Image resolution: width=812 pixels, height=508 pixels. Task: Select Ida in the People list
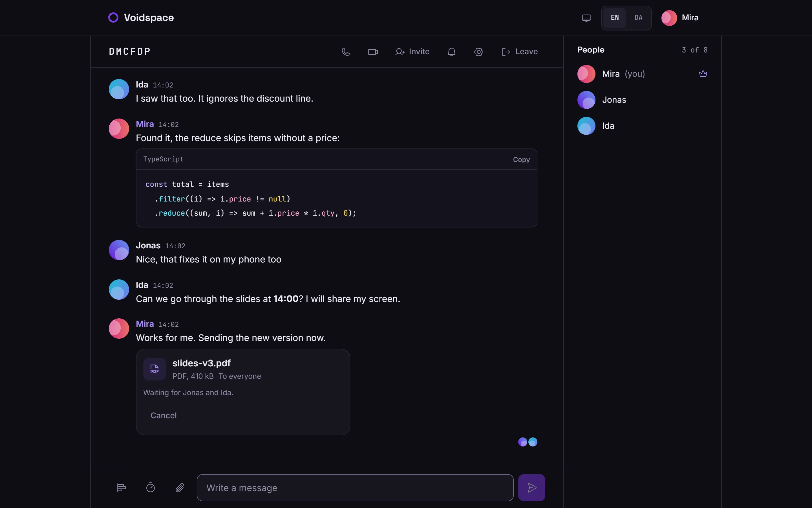coord(642,126)
